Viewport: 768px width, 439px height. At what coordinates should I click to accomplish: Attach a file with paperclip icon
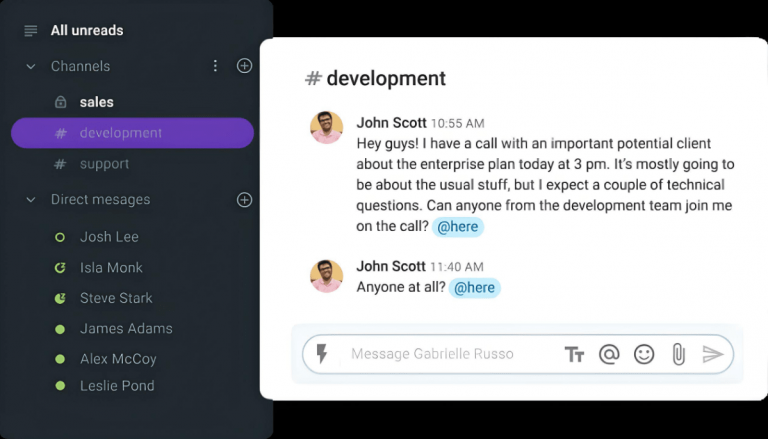678,354
